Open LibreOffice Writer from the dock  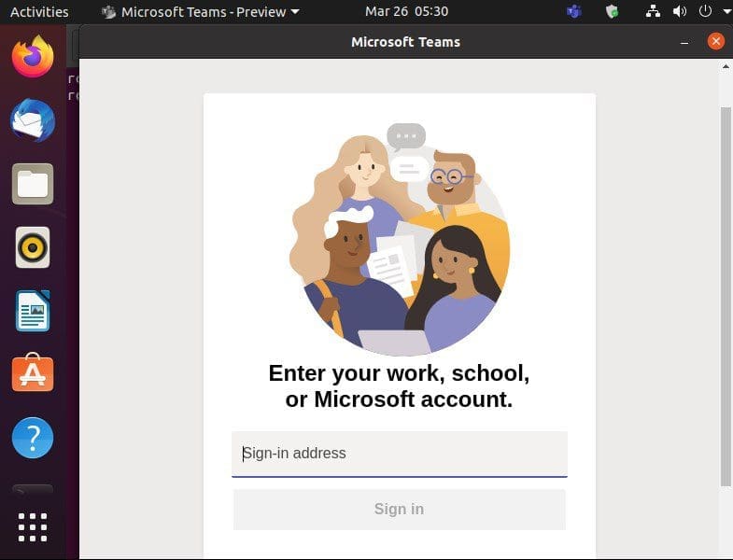pos(33,311)
